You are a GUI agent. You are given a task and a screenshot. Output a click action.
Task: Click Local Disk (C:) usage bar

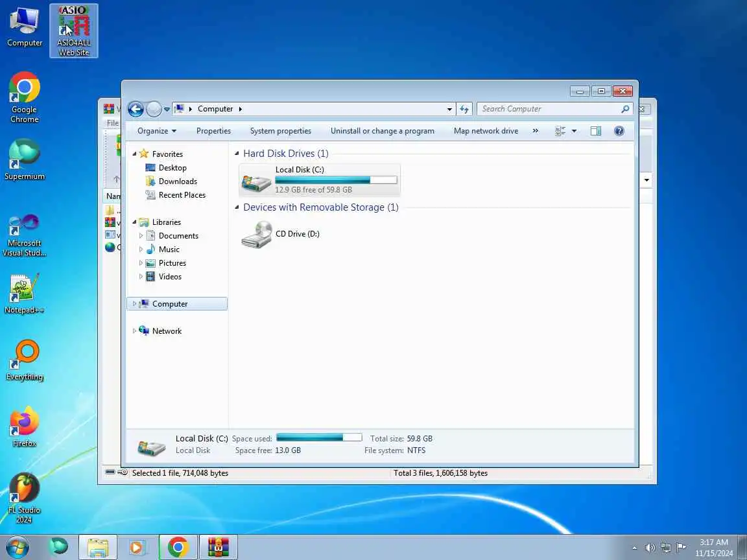coord(336,180)
